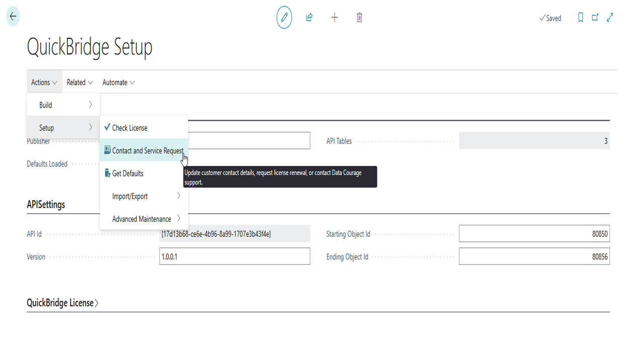Click the API Id label
The image size is (644, 362).
34,234
